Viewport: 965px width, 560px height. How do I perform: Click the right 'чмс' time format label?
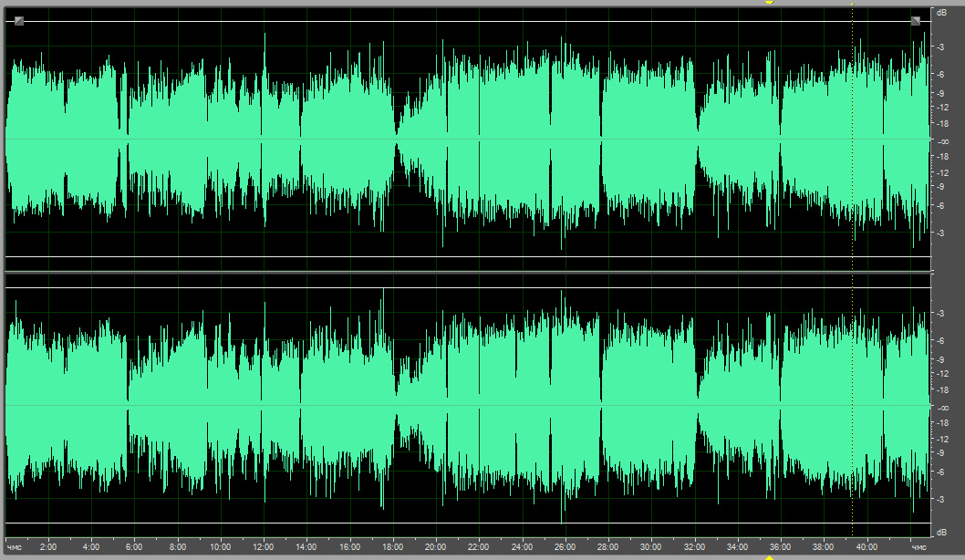[918, 547]
